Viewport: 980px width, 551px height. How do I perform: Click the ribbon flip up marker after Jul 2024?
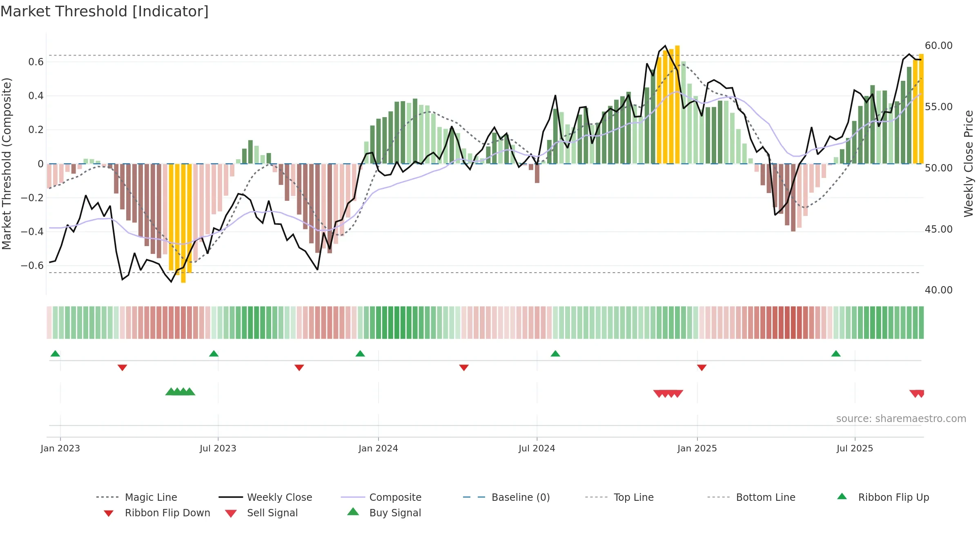coord(555,353)
